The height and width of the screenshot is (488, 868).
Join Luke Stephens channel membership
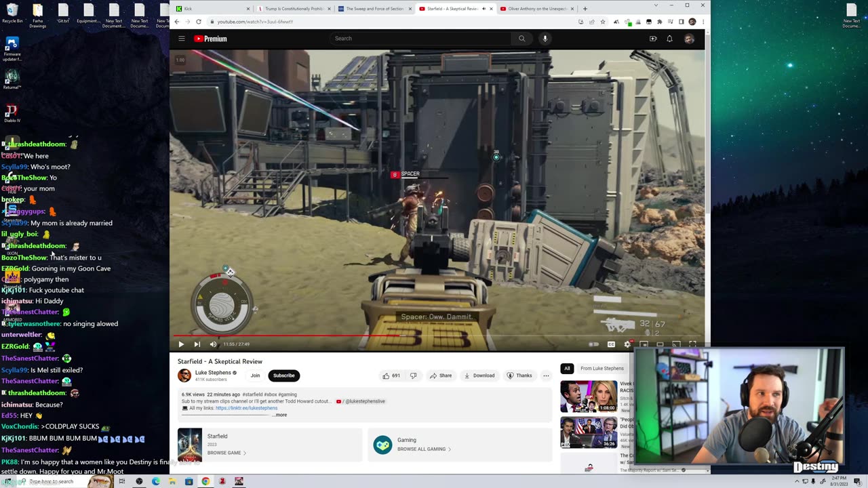pos(255,375)
